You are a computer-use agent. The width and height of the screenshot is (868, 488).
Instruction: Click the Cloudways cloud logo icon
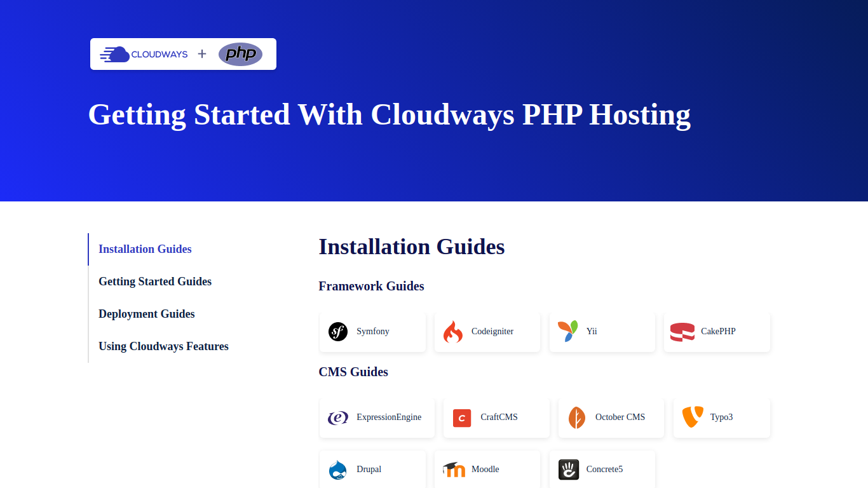(x=114, y=55)
